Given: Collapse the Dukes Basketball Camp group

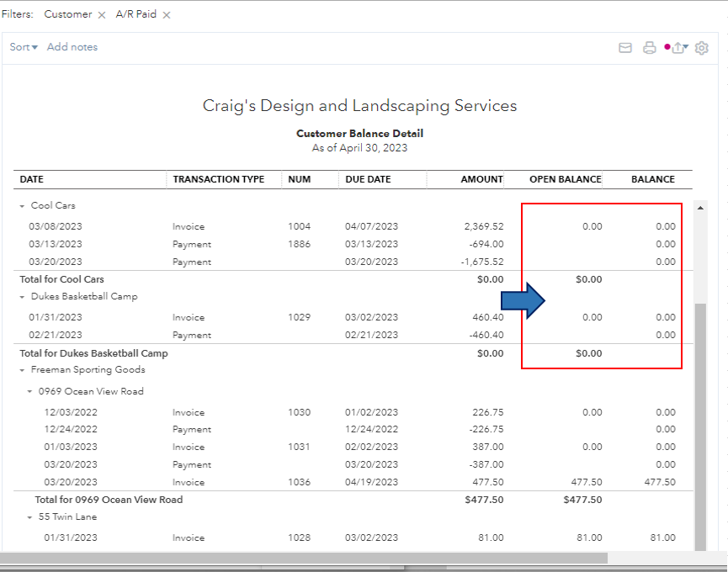Looking at the screenshot, I should [22, 297].
